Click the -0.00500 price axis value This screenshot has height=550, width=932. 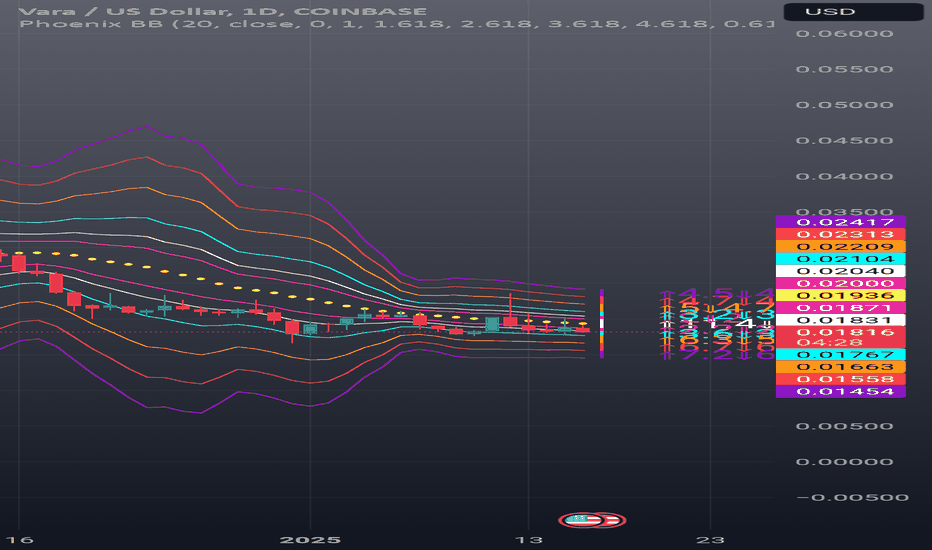click(x=852, y=497)
